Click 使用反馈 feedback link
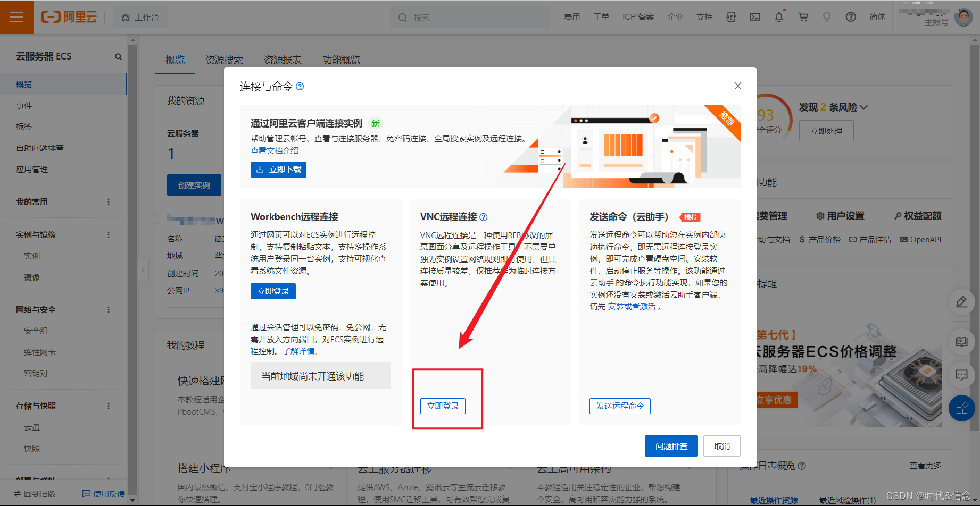The image size is (980, 506). pyautogui.click(x=104, y=494)
